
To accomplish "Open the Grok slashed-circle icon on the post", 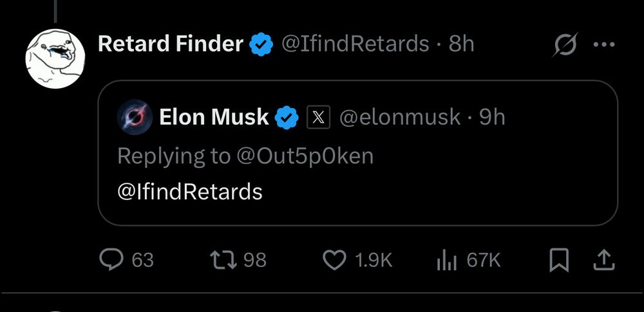I will tap(566, 44).
